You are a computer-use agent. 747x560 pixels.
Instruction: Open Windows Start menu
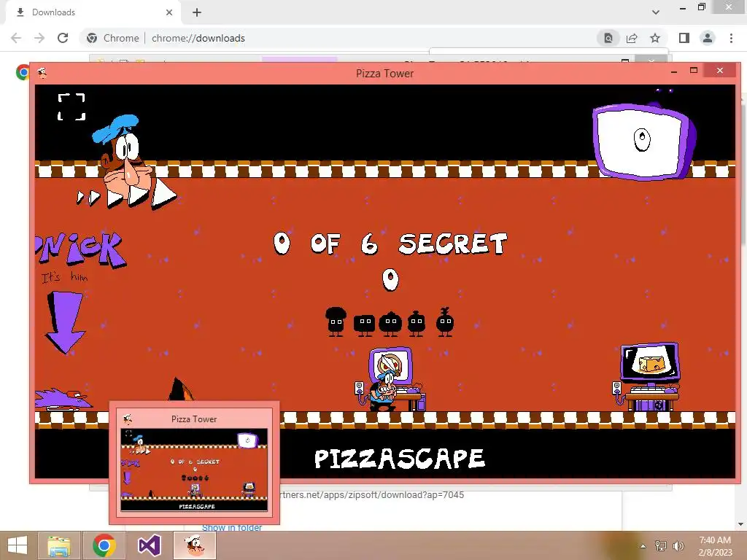pyautogui.click(x=18, y=545)
